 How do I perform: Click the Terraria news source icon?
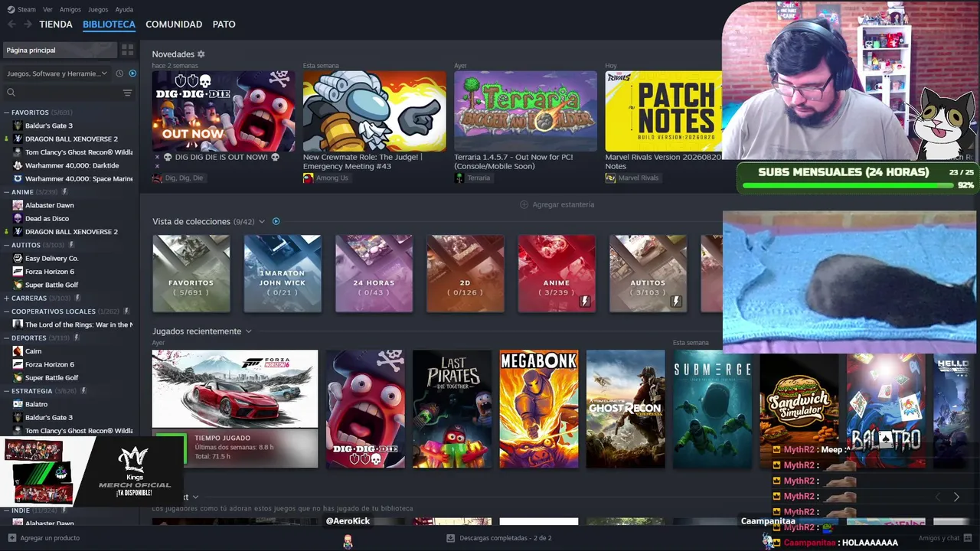point(459,178)
